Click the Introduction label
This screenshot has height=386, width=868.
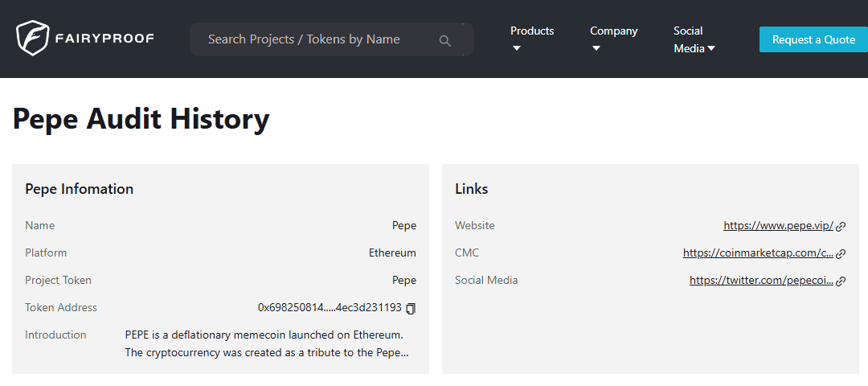tap(55, 335)
